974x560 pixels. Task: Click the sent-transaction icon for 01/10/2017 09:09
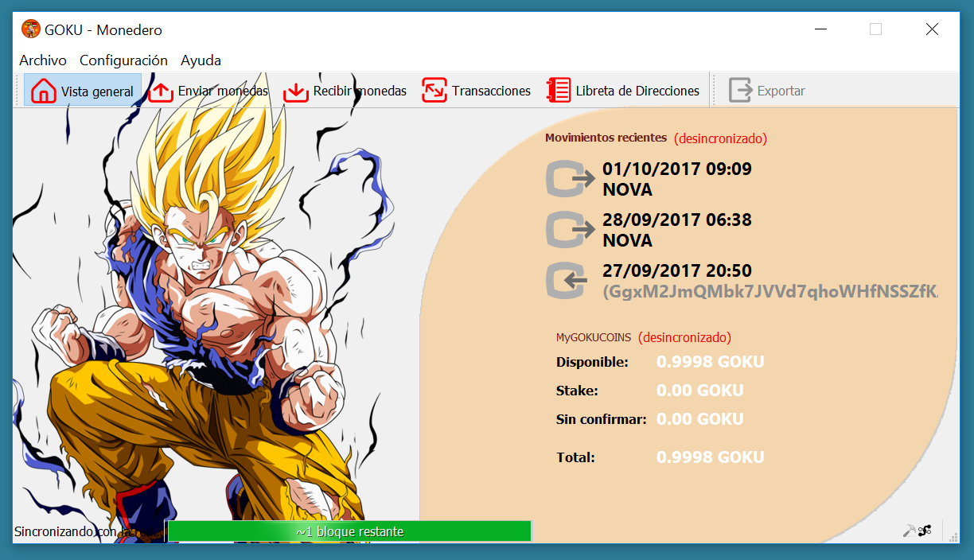[570, 178]
